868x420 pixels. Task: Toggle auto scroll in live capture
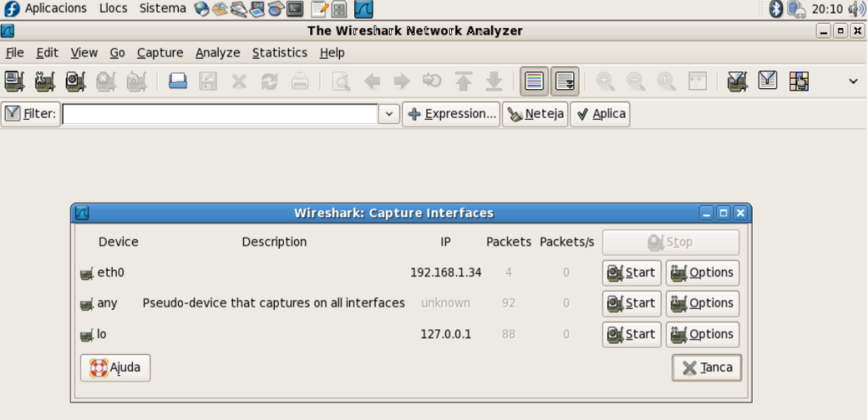tap(565, 81)
